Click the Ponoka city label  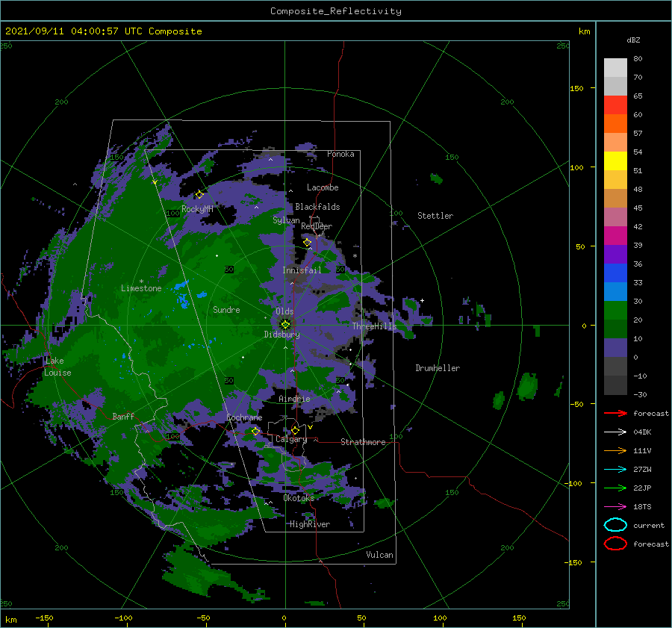pyautogui.click(x=340, y=154)
